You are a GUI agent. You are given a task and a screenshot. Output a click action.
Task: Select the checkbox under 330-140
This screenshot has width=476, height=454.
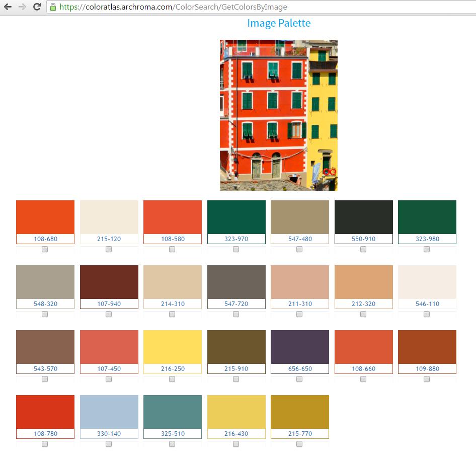[109, 444]
